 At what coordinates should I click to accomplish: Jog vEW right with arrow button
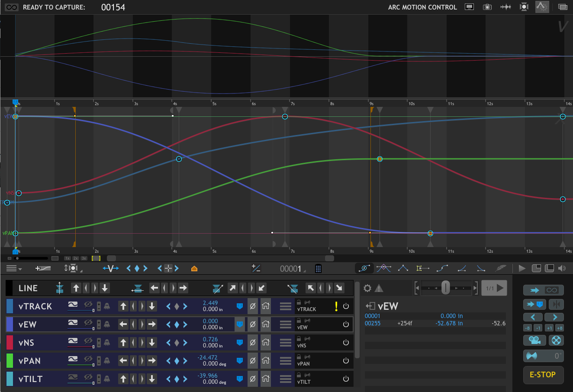coord(151,325)
